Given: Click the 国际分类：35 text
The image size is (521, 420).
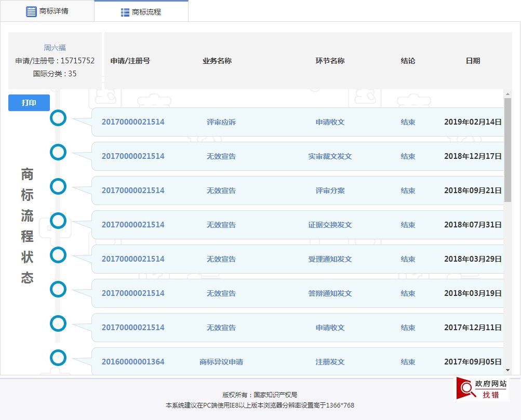Looking at the screenshot, I should click(x=55, y=74).
